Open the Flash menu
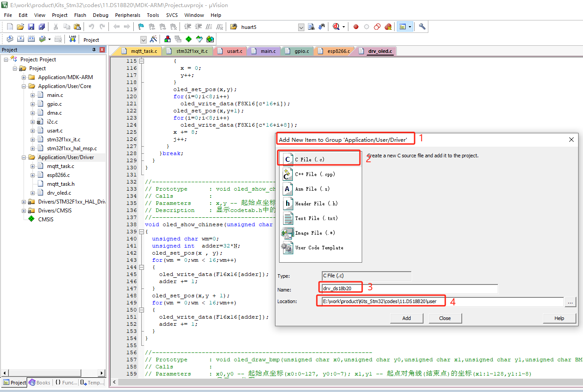 click(80, 15)
